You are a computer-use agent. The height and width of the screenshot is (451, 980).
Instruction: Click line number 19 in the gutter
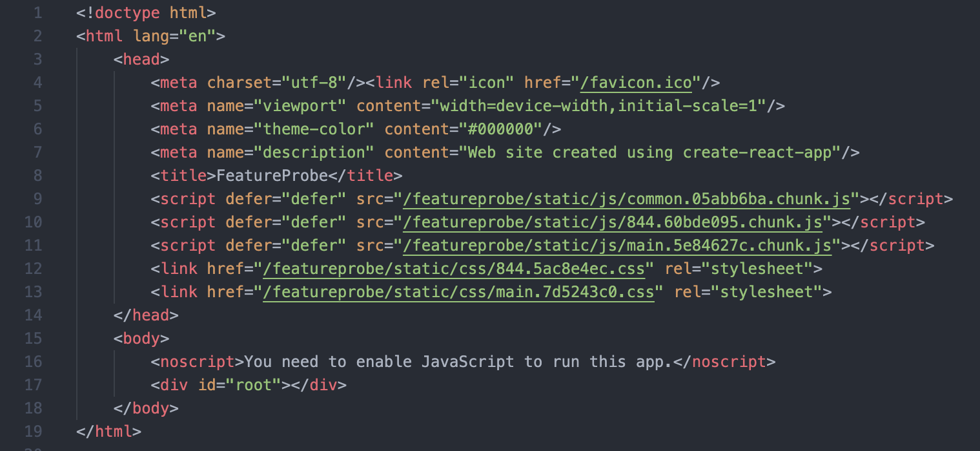pos(33,432)
